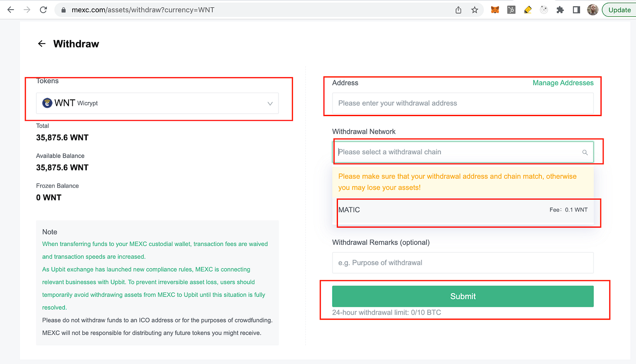Expand the Tokens dropdown chevron

pyautogui.click(x=270, y=103)
